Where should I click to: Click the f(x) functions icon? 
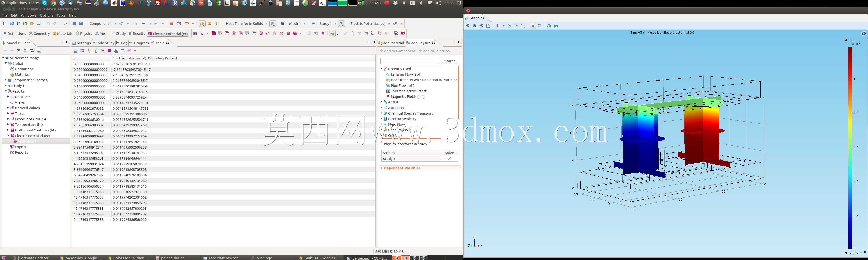click(x=156, y=24)
